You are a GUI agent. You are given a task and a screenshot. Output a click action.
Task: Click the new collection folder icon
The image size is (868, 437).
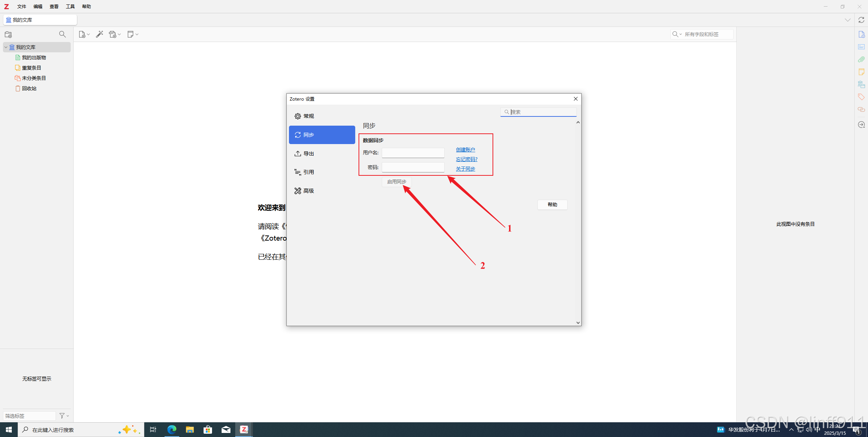pyautogui.click(x=8, y=34)
